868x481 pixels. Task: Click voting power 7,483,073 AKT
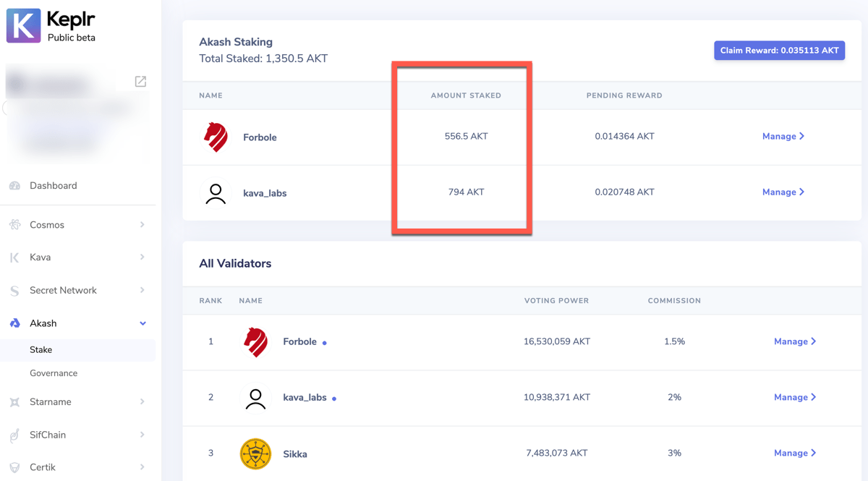556,453
